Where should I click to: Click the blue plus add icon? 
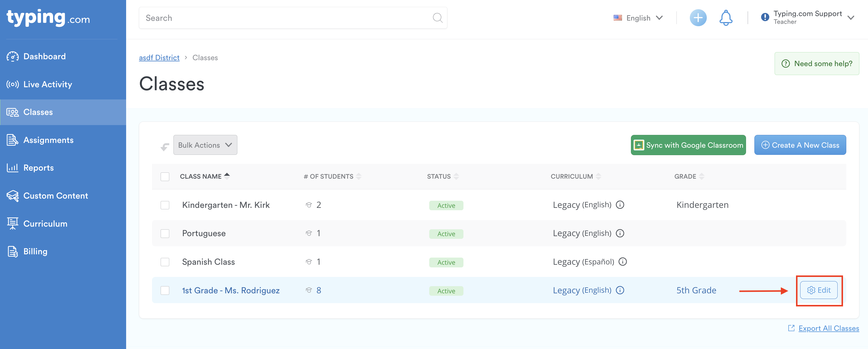(x=698, y=18)
